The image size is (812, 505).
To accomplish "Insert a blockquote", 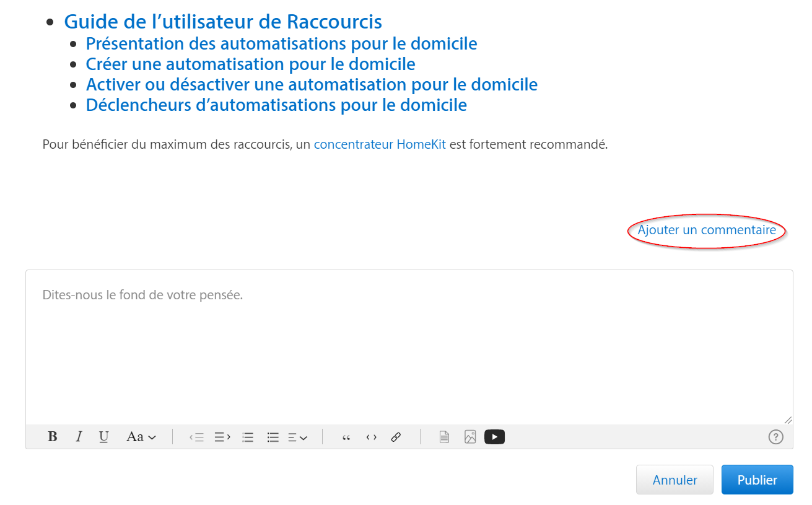I will [346, 437].
